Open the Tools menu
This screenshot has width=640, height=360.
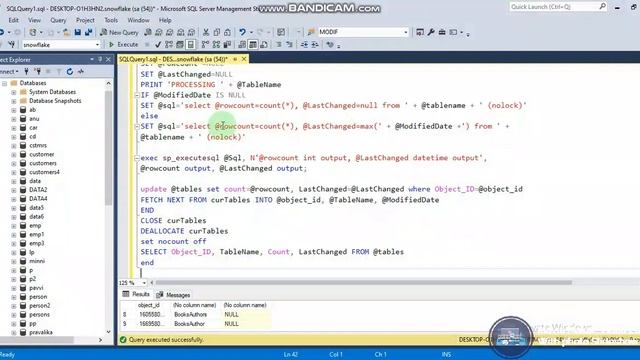coord(111,20)
